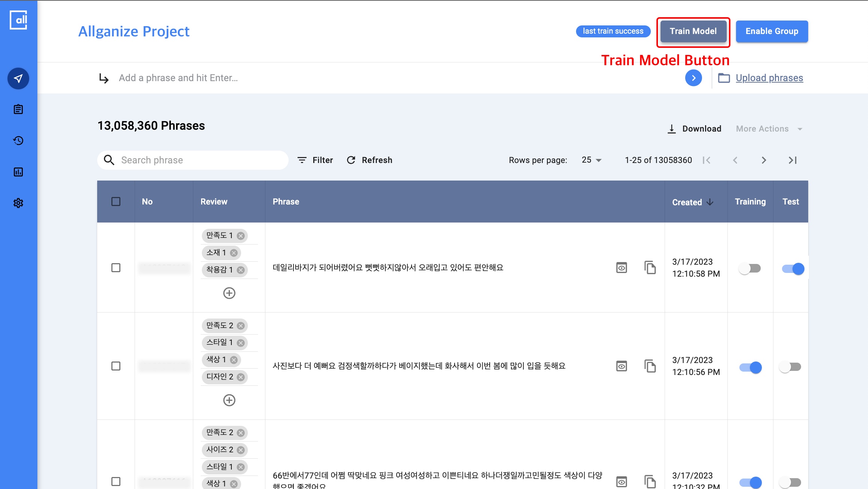Open the Filter options
The width and height of the screenshot is (868, 489).
click(315, 160)
